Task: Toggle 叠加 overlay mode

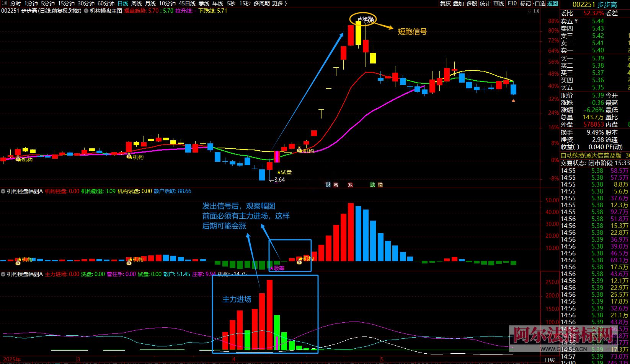Action: (459, 3)
